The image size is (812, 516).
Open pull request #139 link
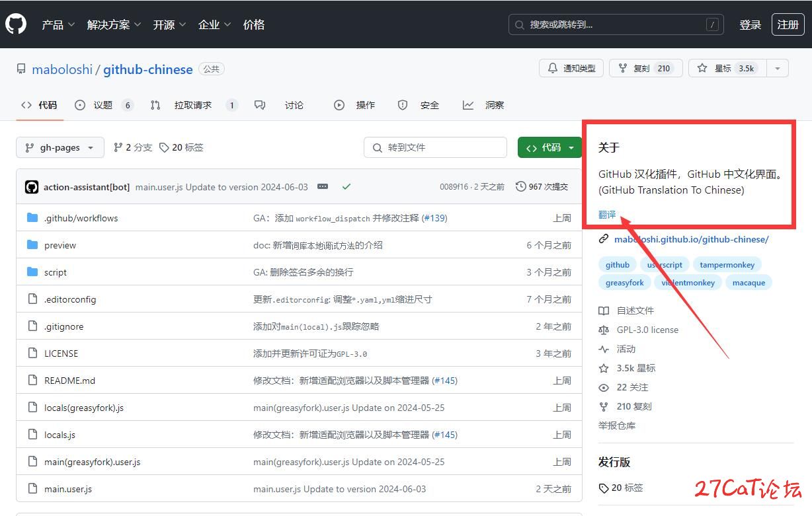(434, 218)
